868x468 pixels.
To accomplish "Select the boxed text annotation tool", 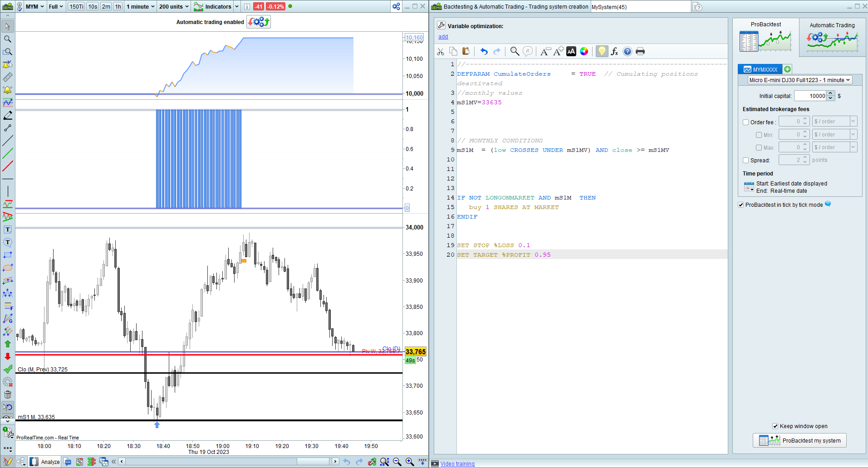I will 8,229.
